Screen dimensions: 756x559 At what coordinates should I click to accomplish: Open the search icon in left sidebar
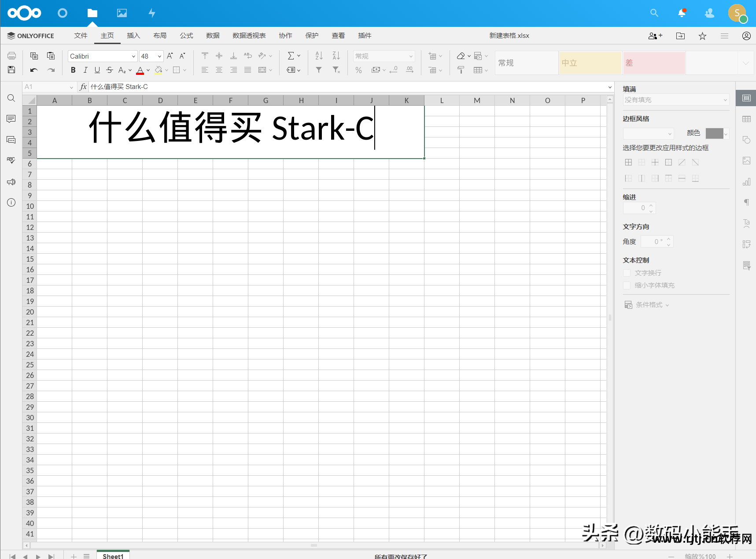point(11,98)
